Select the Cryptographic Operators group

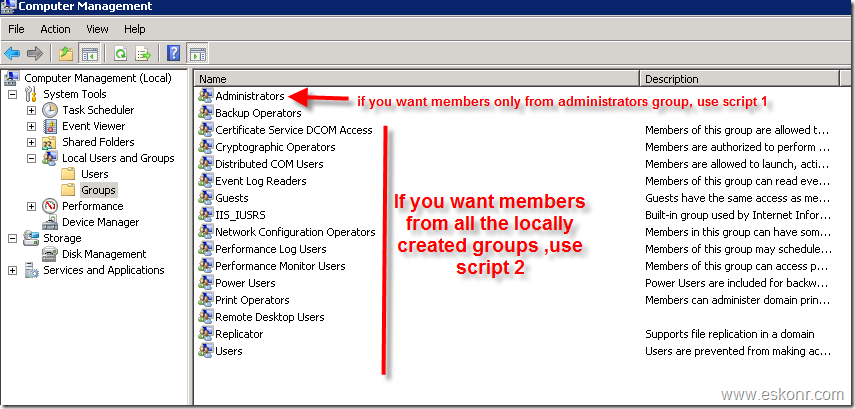point(275,147)
